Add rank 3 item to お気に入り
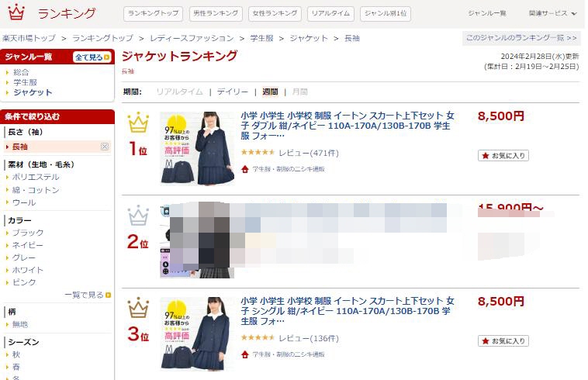Viewport: 588px width, 380px height. tap(503, 341)
